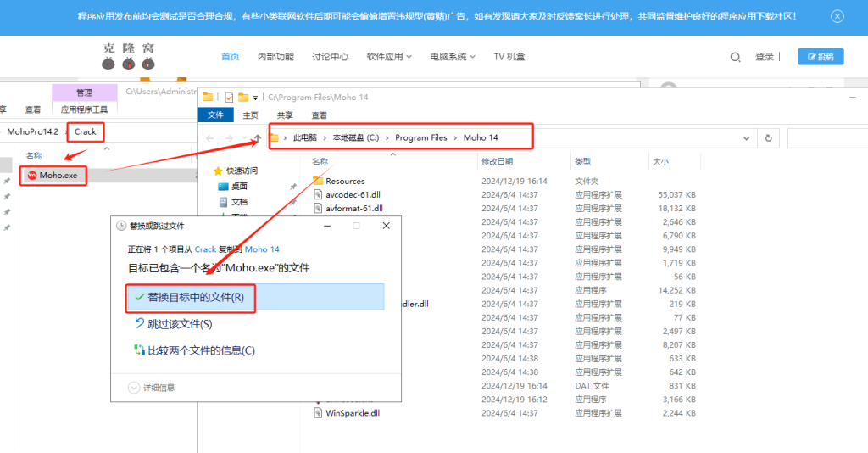Select the WinSparkle.dll file

pyautogui.click(x=353, y=412)
